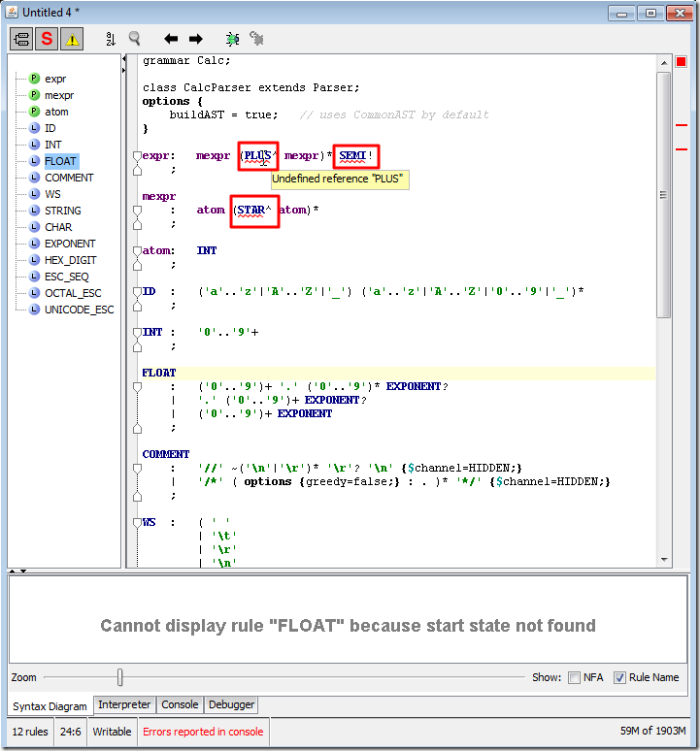Click the P icon beside mexpr rule

[34, 95]
